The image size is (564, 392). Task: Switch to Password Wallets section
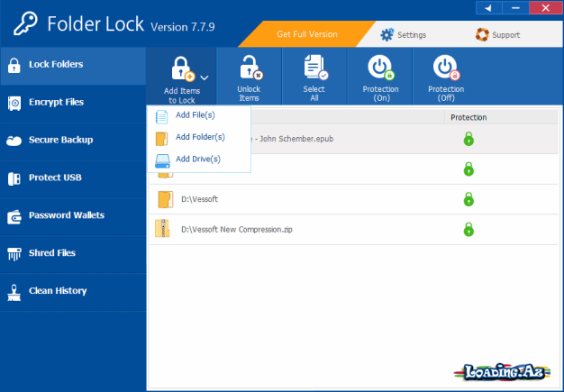(x=73, y=216)
